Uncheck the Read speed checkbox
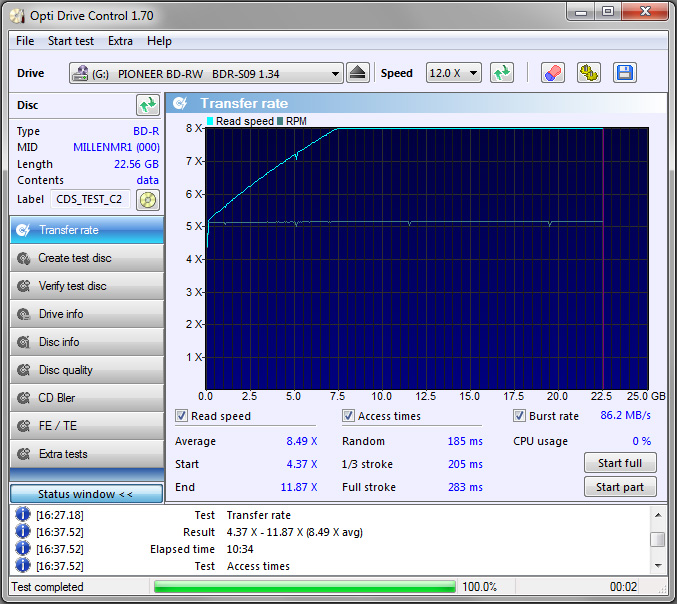Viewport: 677px width, 604px height. point(182,416)
